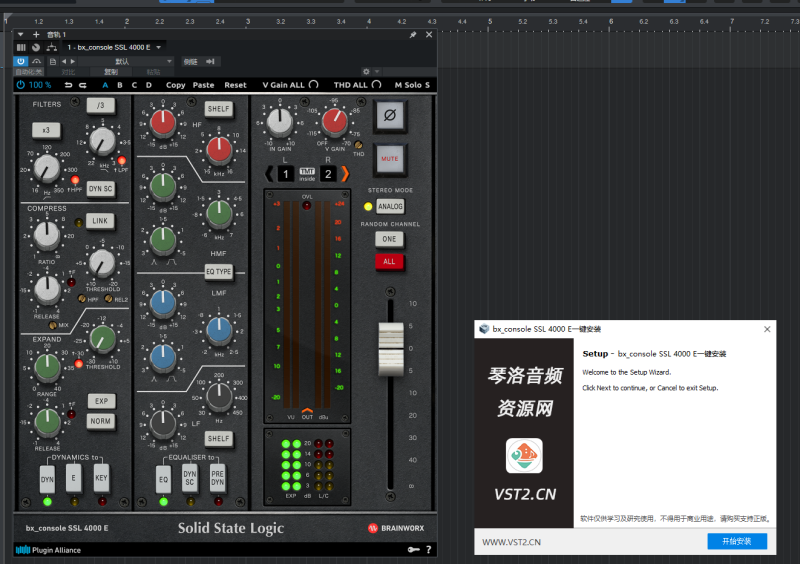The width and height of the screenshot is (800, 564).
Task: Click the KEY dynamics switch
Action: [101, 478]
